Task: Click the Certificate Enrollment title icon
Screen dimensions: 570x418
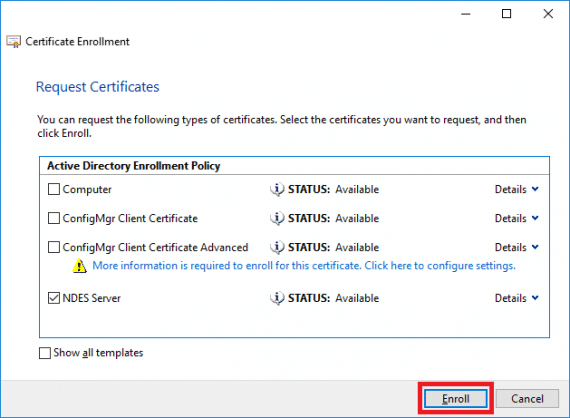Action: point(14,42)
